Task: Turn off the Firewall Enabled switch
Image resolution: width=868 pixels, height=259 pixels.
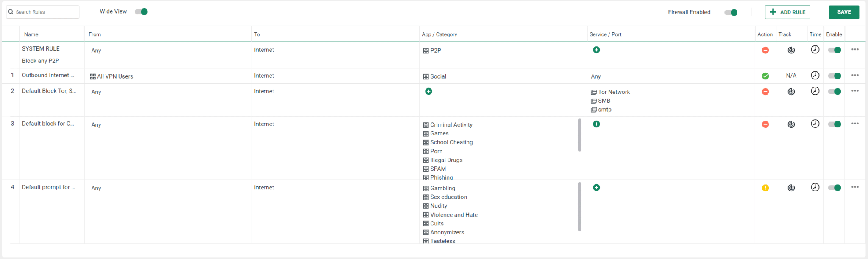Action: pos(731,12)
